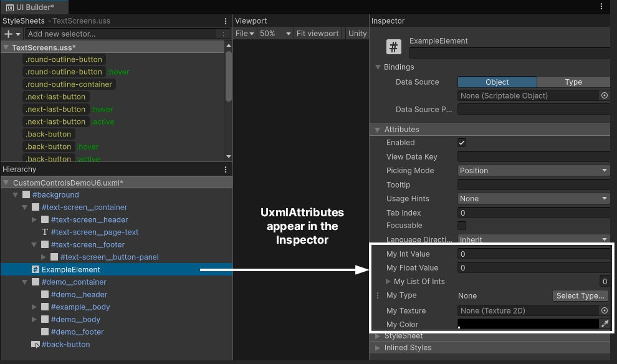Viewport: 617px width, 364px height.
Task: Click the #demo__footer element icon
Action: tap(45, 332)
